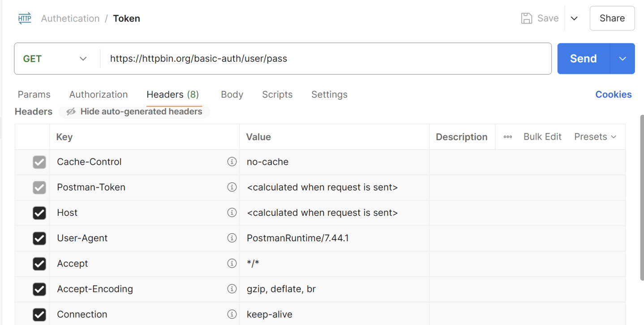The image size is (644, 325).
Task: Click the HTTP request type icon
Action: point(25,18)
